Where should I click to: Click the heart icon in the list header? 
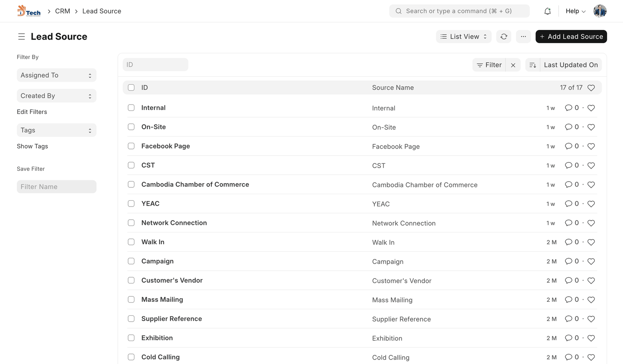[x=591, y=88]
